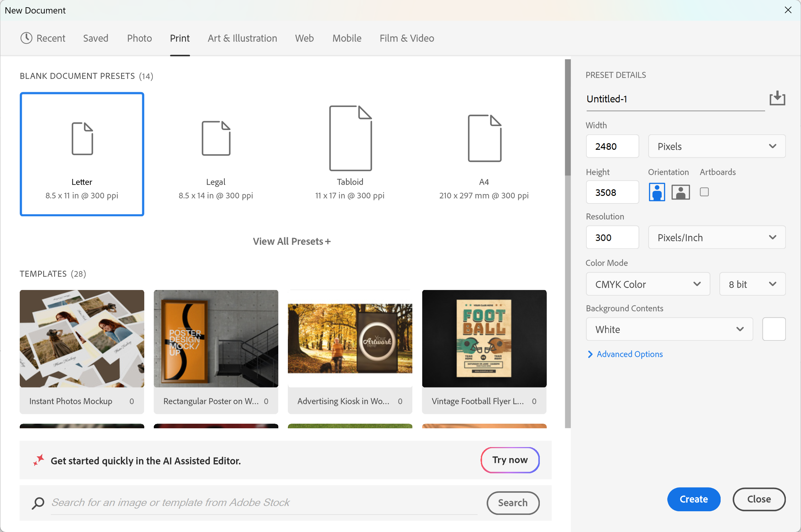This screenshot has height=532, width=801.
Task: Switch to the Art & Illustration tab
Action: point(242,38)
